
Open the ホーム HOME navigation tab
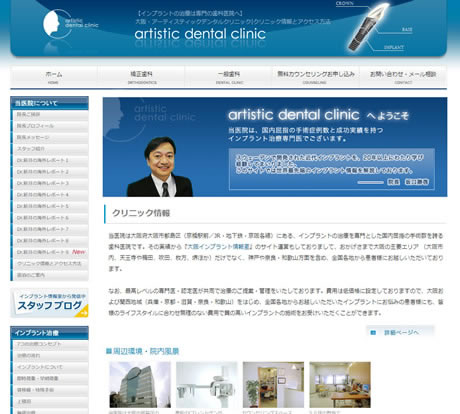click(x=54, y=77)
